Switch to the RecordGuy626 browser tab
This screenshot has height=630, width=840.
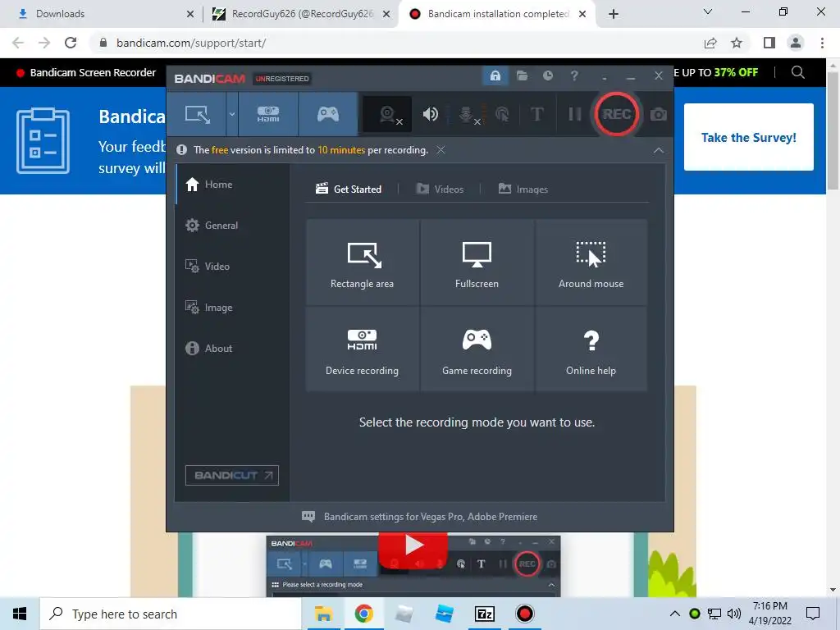click(301, 14)
